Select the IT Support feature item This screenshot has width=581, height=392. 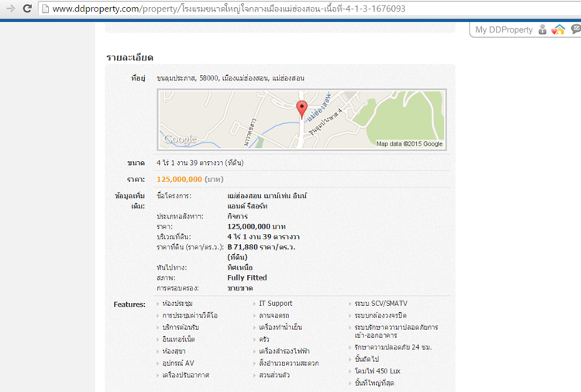[275, 303]
